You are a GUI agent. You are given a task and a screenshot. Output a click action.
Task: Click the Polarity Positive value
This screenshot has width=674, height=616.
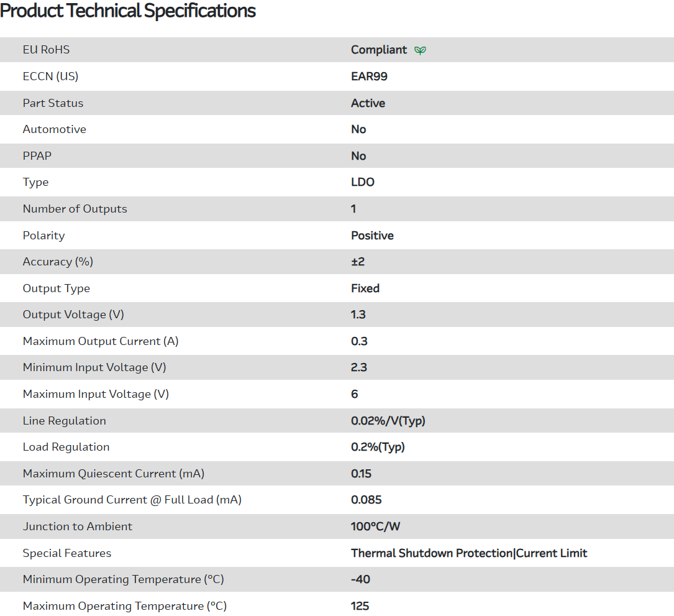click(372, 236)
